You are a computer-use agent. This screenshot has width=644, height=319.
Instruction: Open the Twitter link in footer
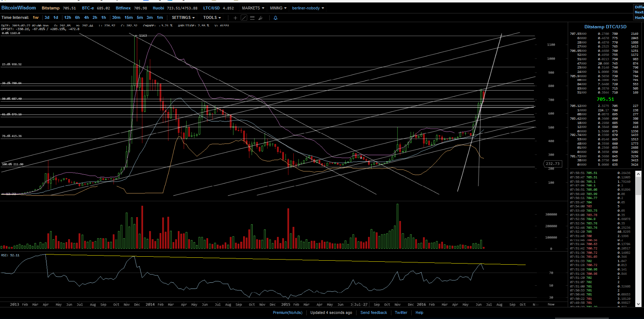401,312
